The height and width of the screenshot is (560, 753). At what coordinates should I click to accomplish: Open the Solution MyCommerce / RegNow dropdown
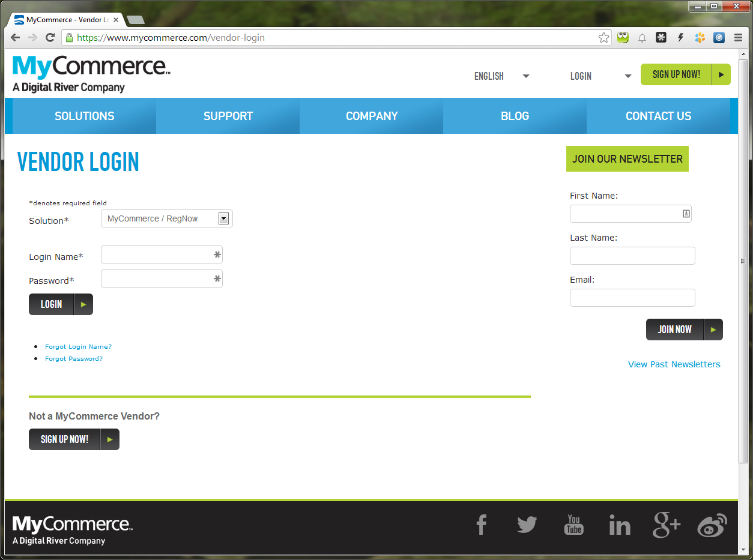pos(167,218)
